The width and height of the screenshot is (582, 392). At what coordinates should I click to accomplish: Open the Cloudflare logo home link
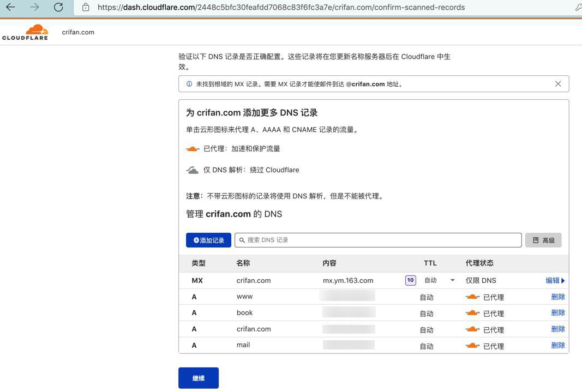[25, 32]
